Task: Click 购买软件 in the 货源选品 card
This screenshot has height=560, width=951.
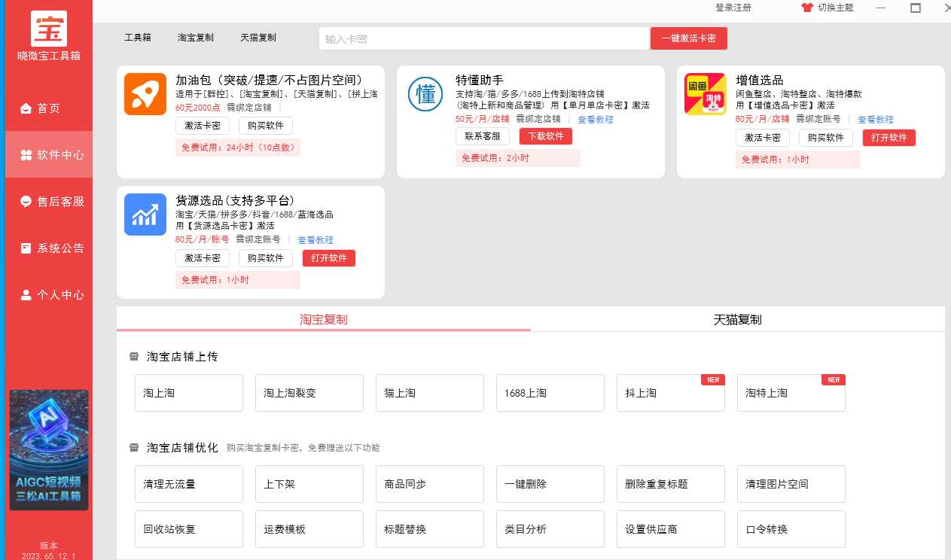Action: 266,258
